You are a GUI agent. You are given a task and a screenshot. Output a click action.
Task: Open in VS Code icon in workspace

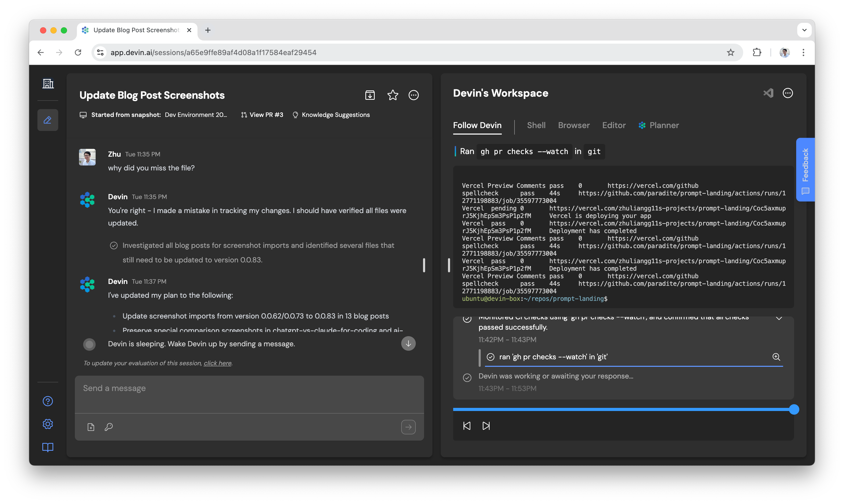(768, 93)
